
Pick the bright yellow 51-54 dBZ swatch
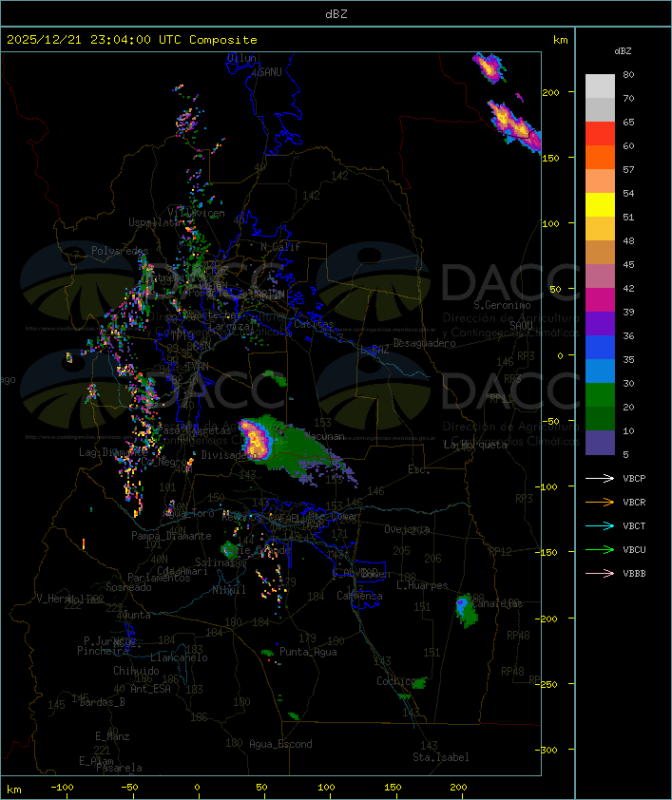point(600,205)
